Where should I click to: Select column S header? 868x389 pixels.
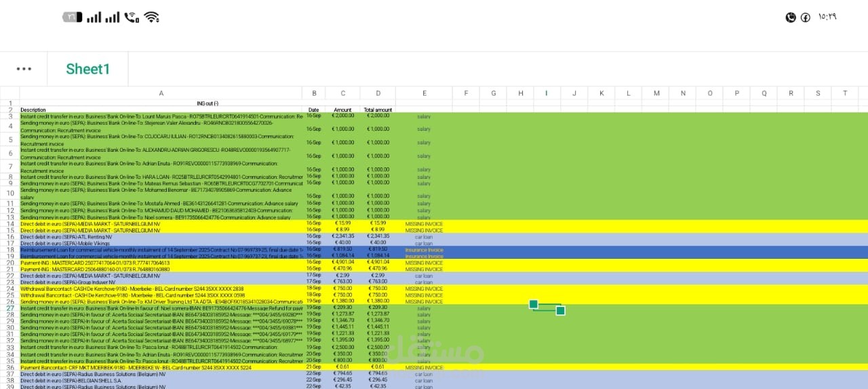[818, 93]
